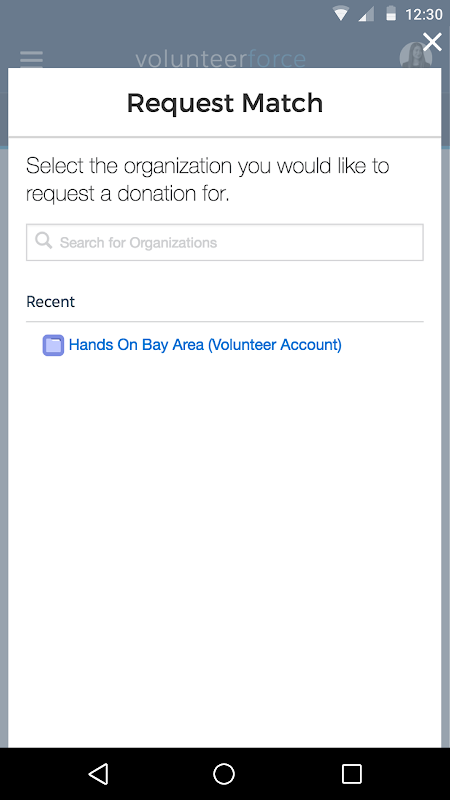Click the purple folder icon beside Hands On Bay Area

[x=53, y=345]
